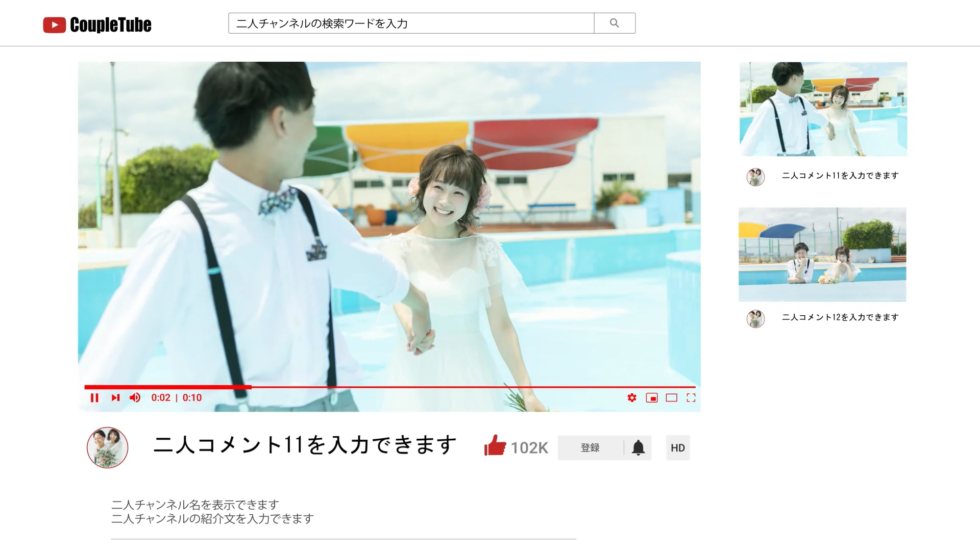Click the CoupleTube play-button logo
This screenshot has height=551, width=980.
point(55,23)
